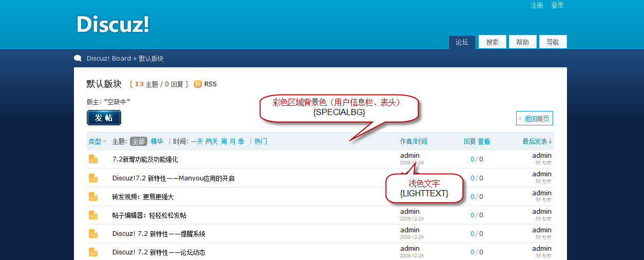Switch to the 论坛 tab
The image size is (644, 260).
[462, 42]
